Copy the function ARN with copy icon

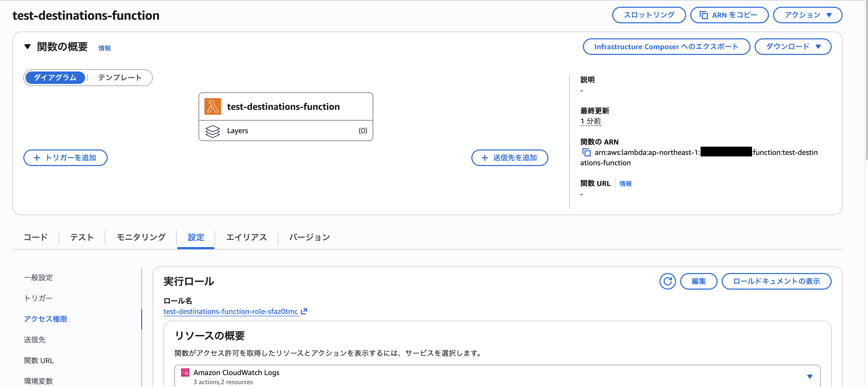click(x=586, y=153)
